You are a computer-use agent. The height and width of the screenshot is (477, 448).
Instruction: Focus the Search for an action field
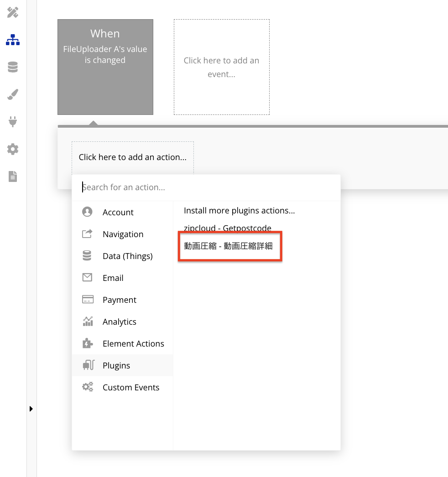coord(206,187)
